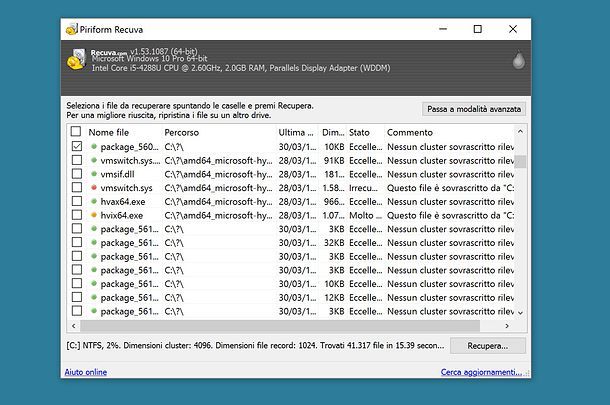Click the status text starting with [C:] NTFS
Screen dimensions: 610x405
click(255, 345)
